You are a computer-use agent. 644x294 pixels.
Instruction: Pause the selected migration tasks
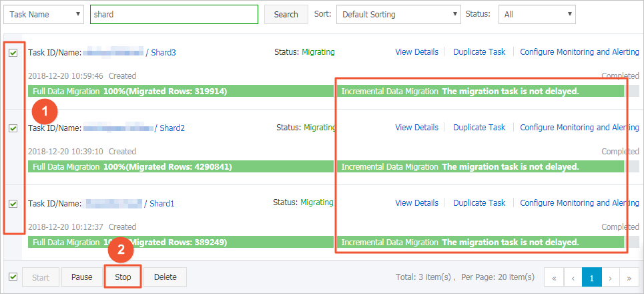tap(81, 277)
